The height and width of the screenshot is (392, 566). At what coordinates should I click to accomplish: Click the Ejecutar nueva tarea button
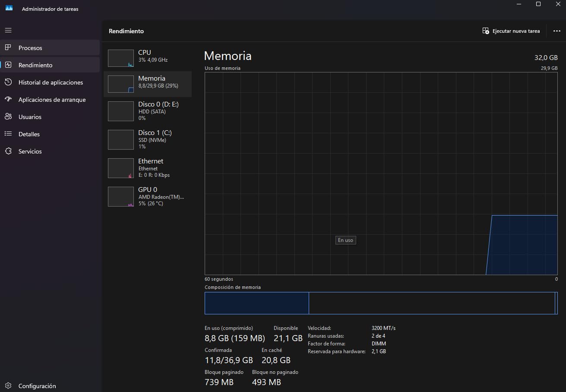click(511, 31)
